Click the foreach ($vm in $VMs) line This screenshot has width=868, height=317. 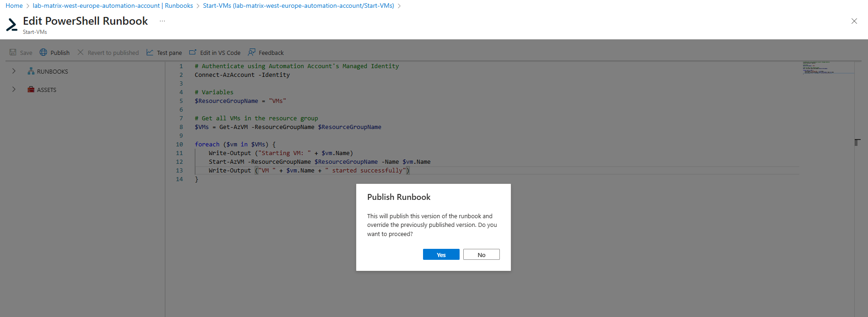pos(236,144)
